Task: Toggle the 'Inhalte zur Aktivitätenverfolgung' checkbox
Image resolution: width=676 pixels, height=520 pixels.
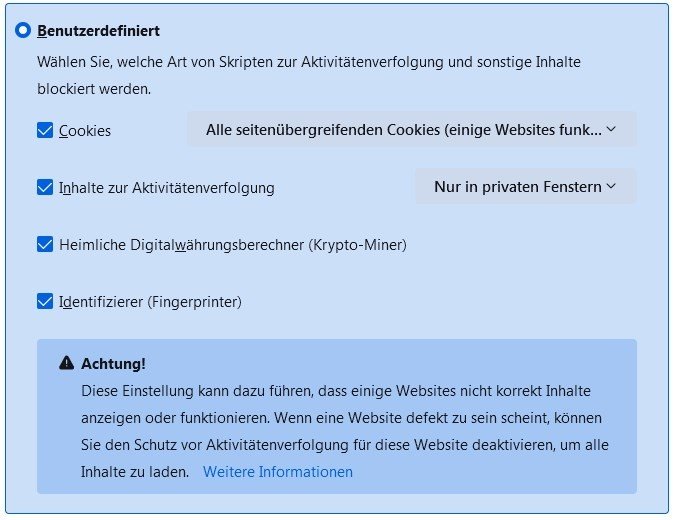Action: coord(45,187)
